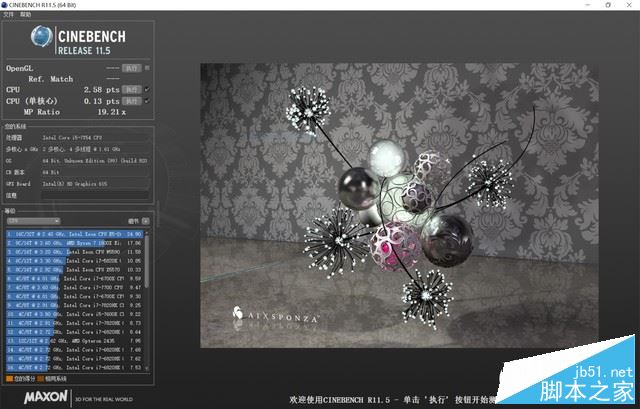The image size is (640, 409).
Task: Click the Intel Core i5-7Y54 processor entry
Action: pyautogui.click(x=72, y=138)
